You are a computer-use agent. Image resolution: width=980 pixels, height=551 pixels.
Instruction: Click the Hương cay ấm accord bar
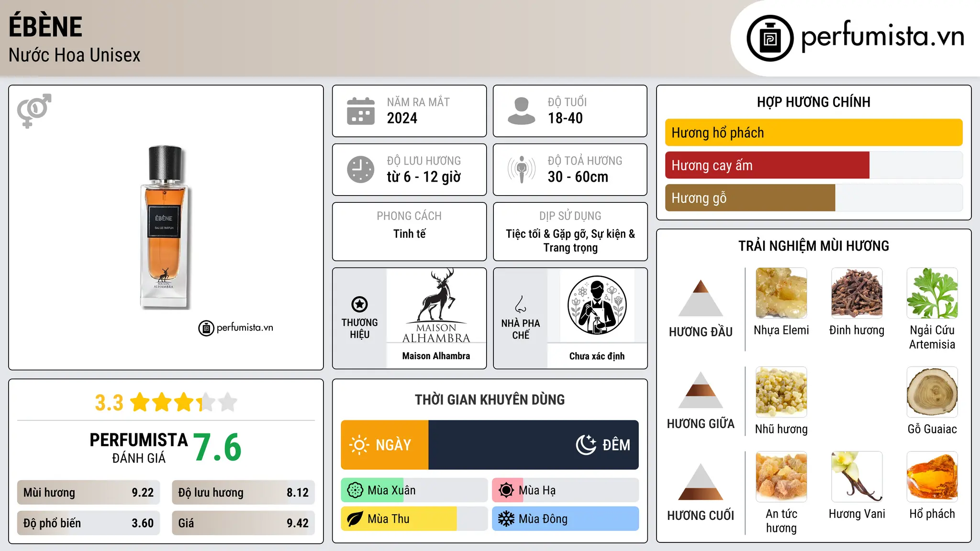813,165
